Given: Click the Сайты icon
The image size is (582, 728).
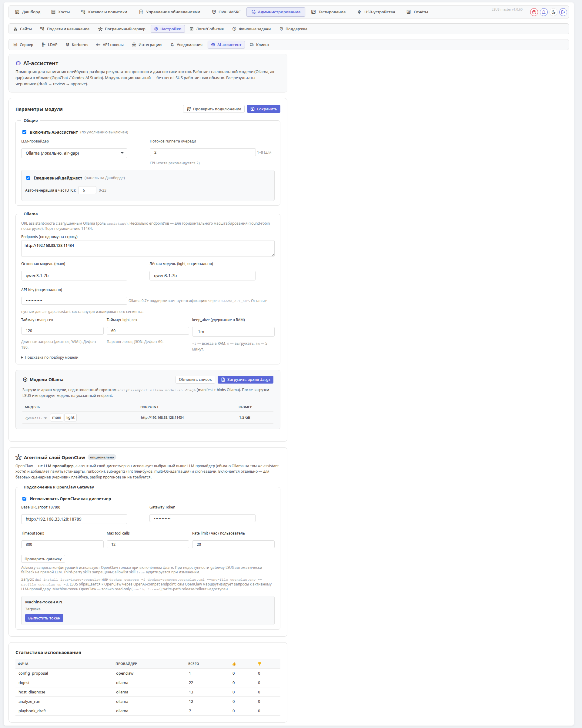Looking at the screenshot, I should [15, 29].
